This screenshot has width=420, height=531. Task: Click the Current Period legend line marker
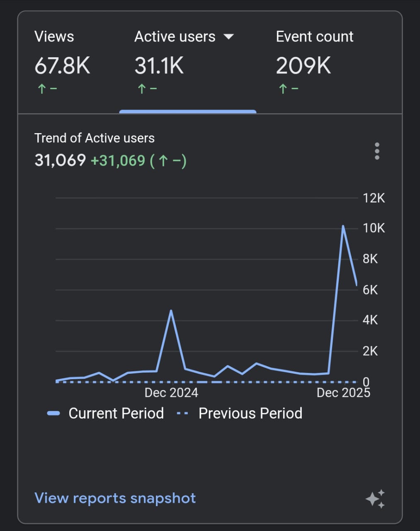[x=54, y=413]
